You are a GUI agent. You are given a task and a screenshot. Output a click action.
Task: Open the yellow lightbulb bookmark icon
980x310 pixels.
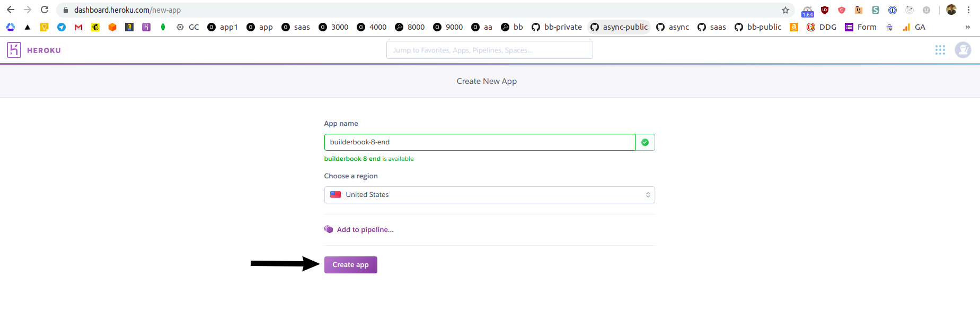coord(45,27)
